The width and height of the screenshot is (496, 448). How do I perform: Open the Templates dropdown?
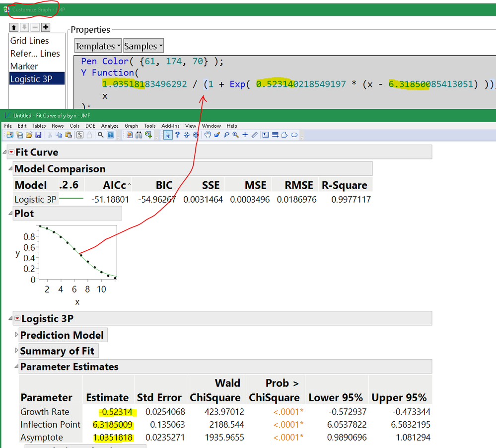point(97,46)
